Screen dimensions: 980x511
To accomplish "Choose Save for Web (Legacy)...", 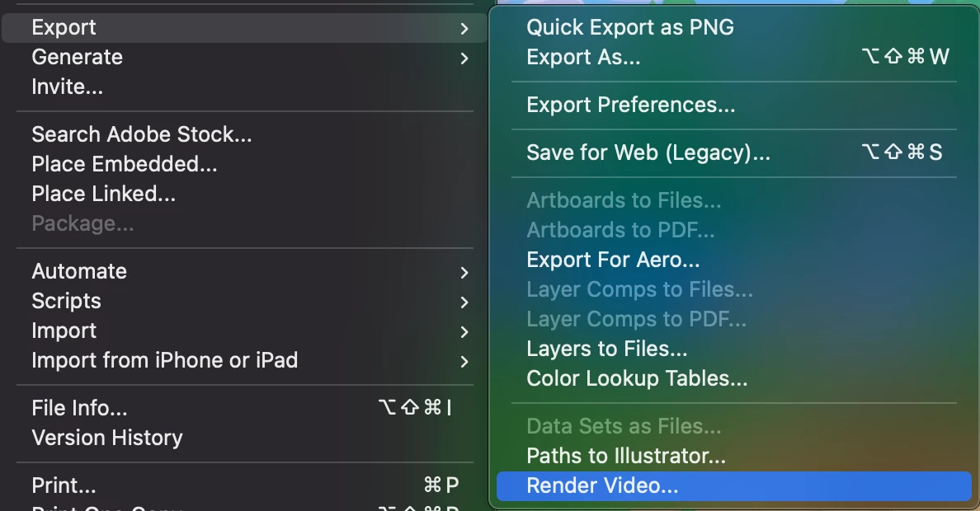I will pyautogui.click(x=733, y=152).
